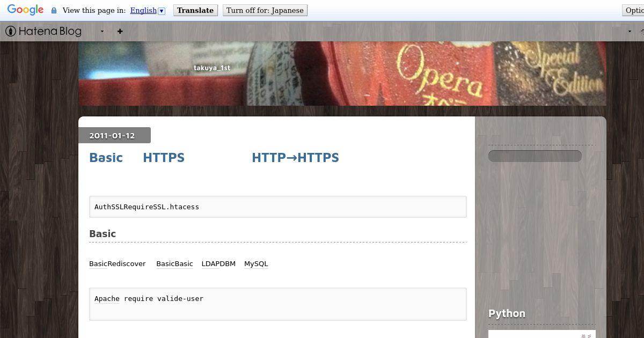Click the Python sidebar heading
This screenshot has width=644, height=338.
507,313
